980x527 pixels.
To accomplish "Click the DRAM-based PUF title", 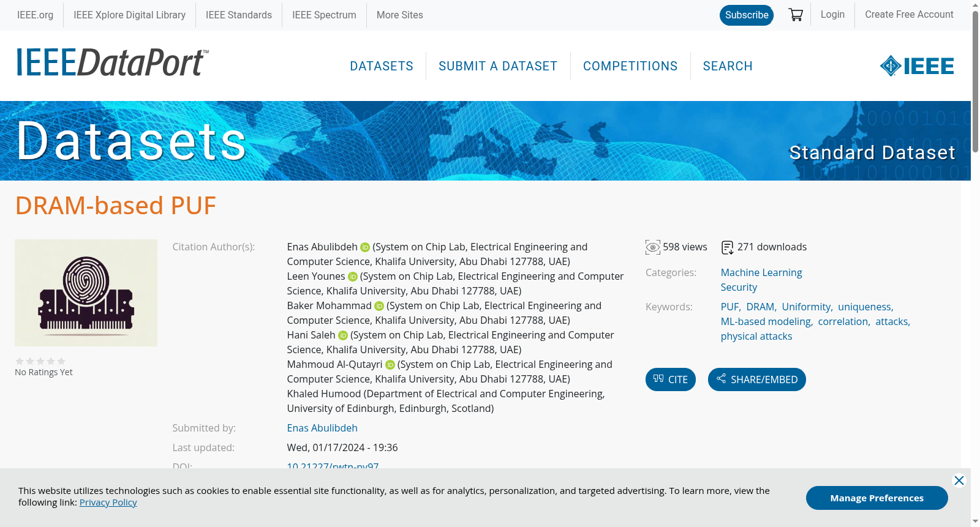I will click(116, 206).
